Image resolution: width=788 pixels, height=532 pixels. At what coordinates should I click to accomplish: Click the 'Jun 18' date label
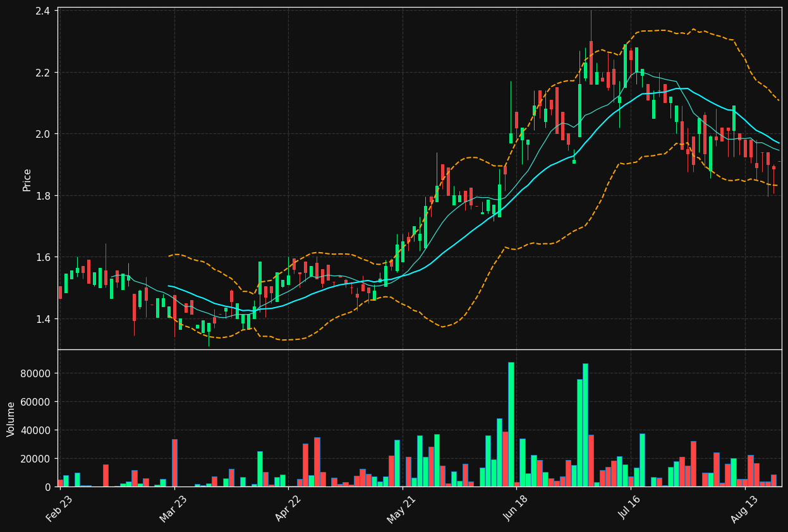(516, 509)
